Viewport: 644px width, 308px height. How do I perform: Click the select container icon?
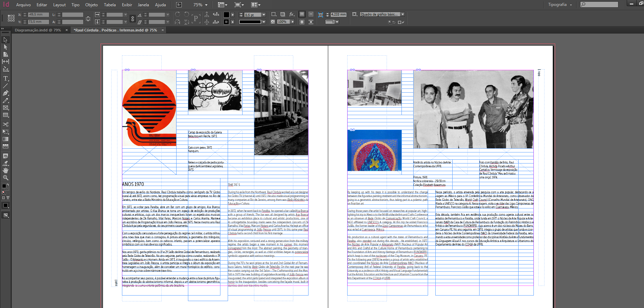pyautogui.click(x=207, y=14)
